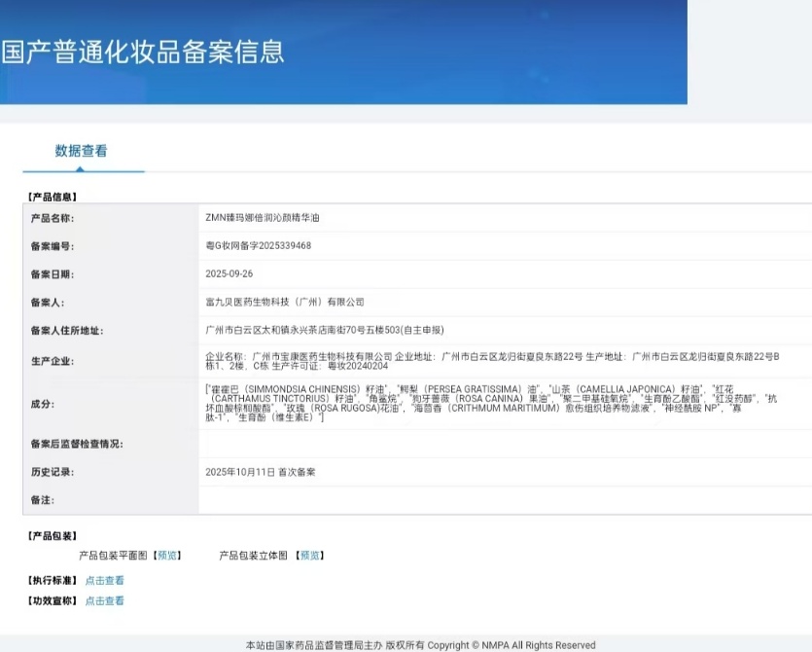Click the 备案人住所地址 address value
Screen dimensions: 812x652
(325, 331)
